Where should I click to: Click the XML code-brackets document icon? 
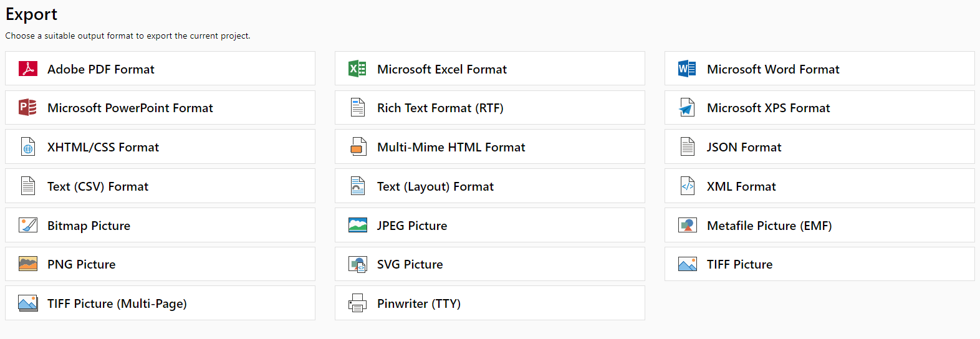click(688, 186)
